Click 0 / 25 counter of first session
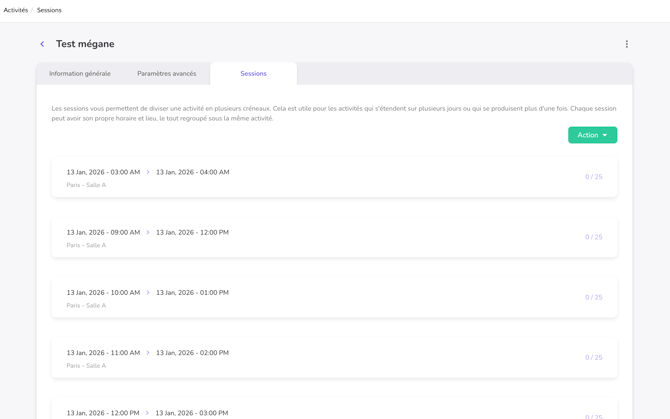Screen dimensions: 670x419 [593, 177]
